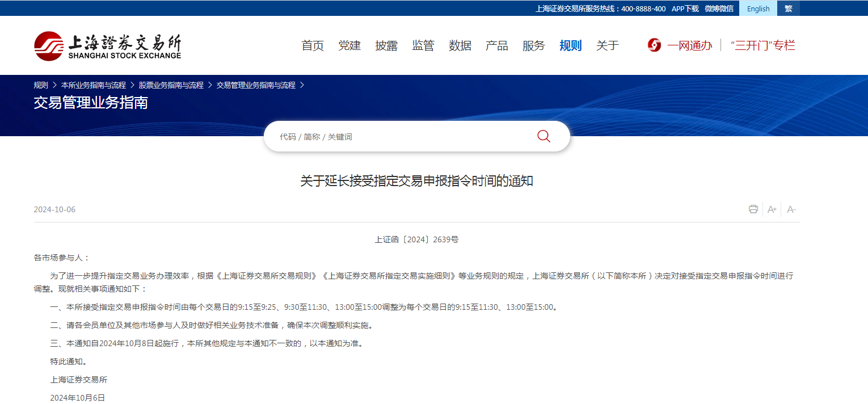Click the 股票业务指南与流程 breadcrumb

(171, 85)
